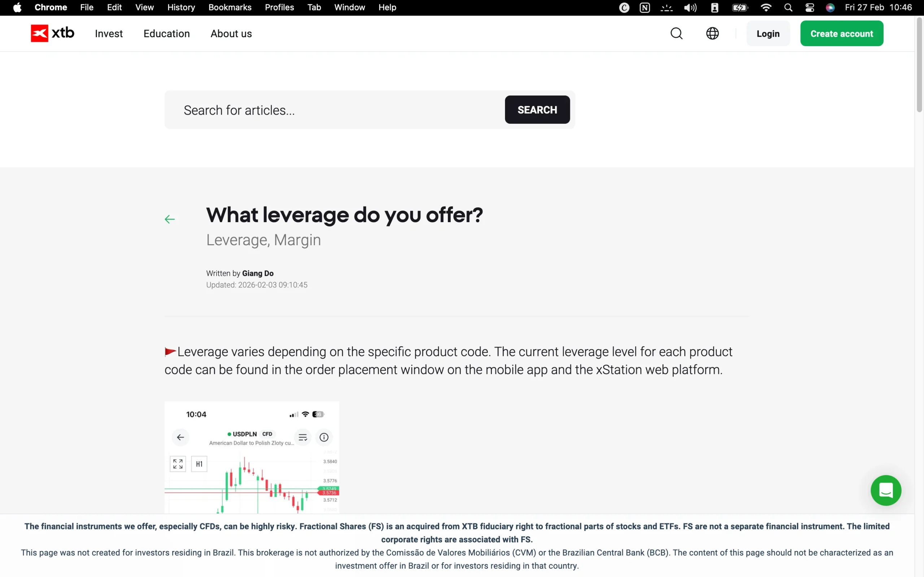Open the language globe selector

[x=712, y=33]
